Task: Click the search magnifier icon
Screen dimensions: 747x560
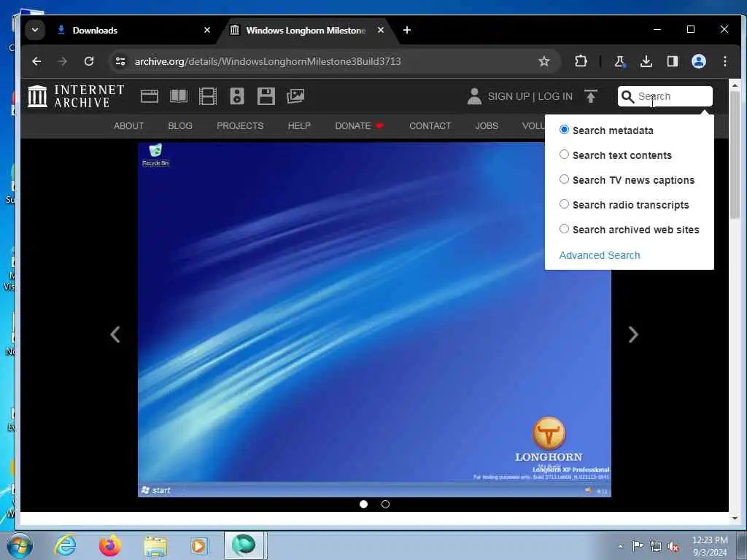Action: point(628,97)
